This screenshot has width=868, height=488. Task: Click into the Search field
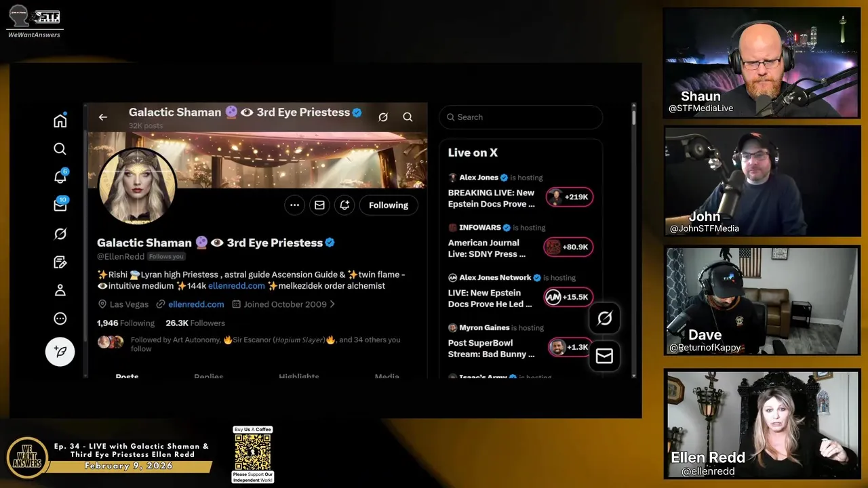pyautogui.click(x=521, y=117)
